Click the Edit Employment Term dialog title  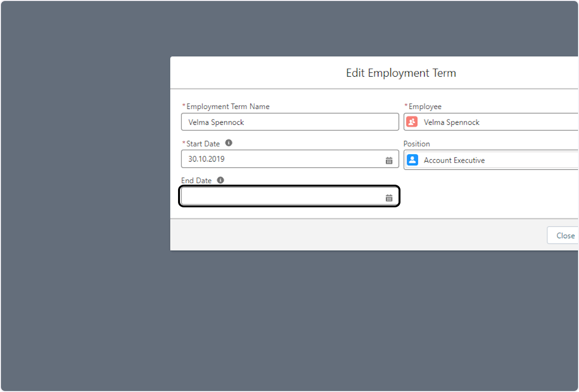(400, 73)
